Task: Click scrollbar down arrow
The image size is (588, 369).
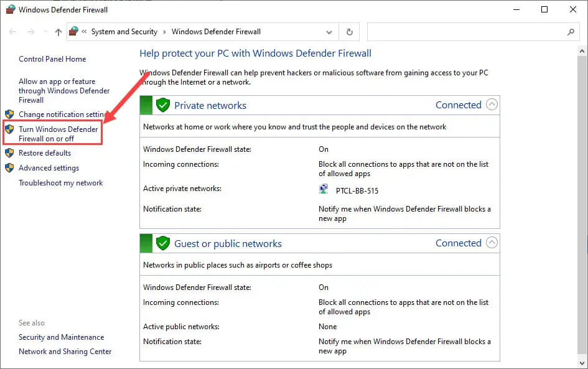Action: click(582, 363)
